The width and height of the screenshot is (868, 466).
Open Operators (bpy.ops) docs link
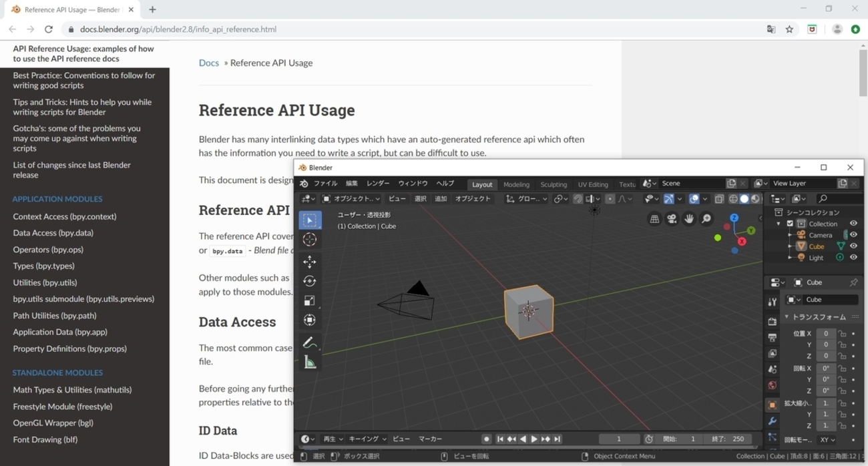click(x=48, y=249)
